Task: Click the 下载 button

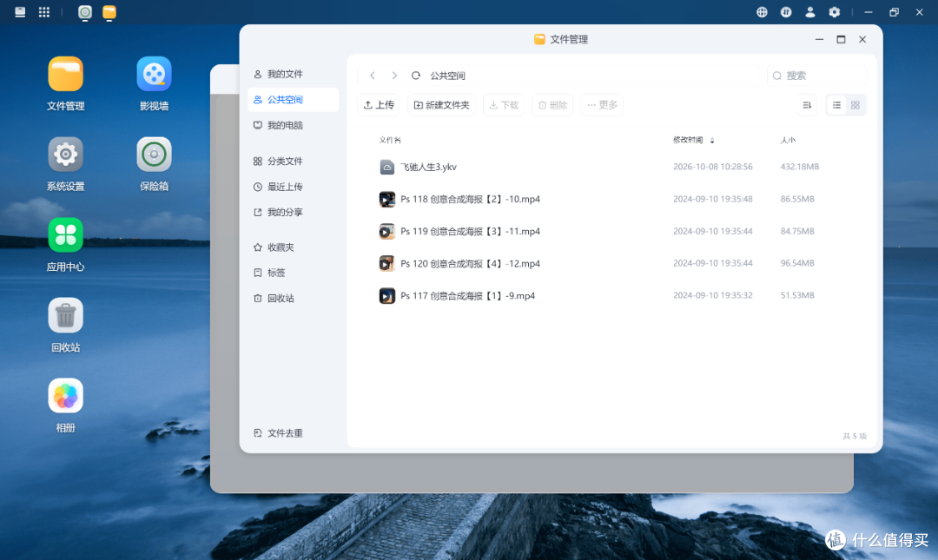Action: (x=504, y=105)
